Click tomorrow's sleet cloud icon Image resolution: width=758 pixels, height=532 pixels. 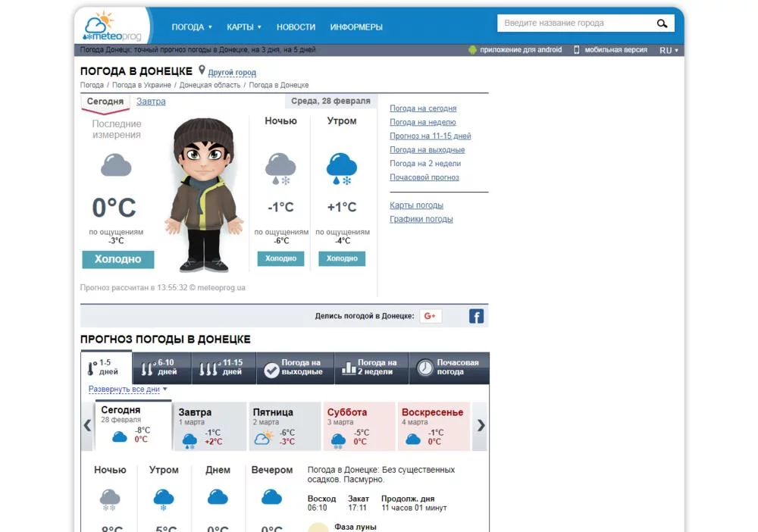189,441
